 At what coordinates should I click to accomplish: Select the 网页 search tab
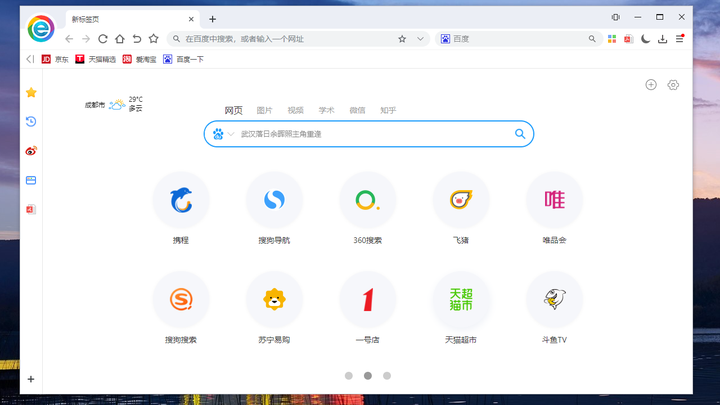tap(233, 110)
